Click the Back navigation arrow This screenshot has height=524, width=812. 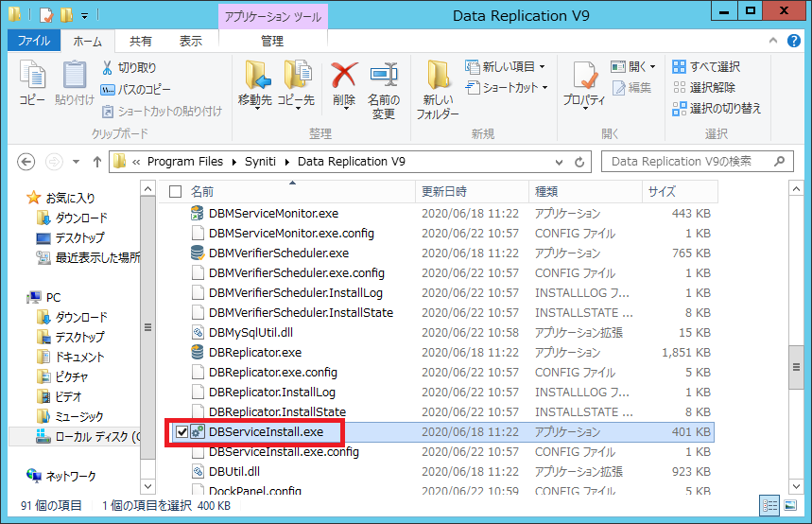[26, 162]
